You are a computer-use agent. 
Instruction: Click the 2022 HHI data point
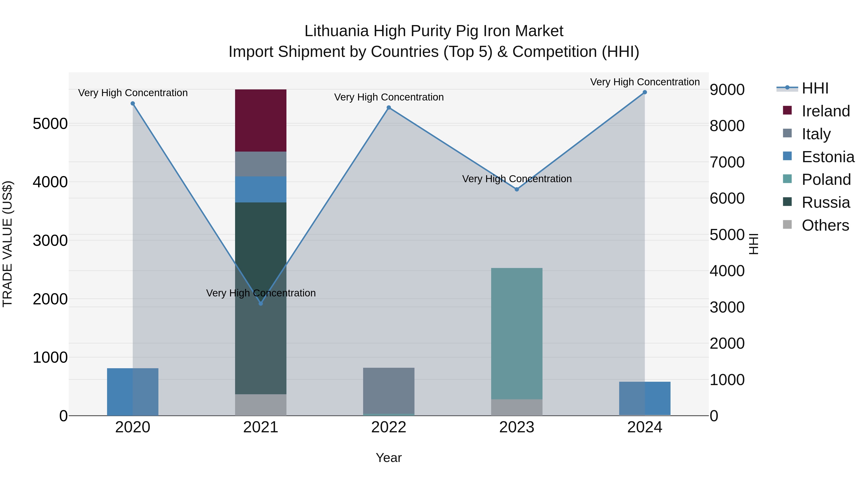coord(389,107)
